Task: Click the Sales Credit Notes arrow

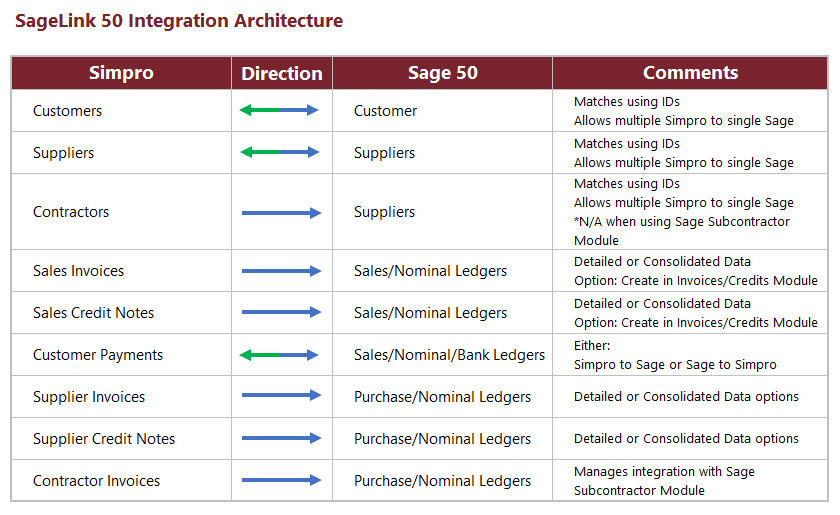Action: [x=281, y=313]
